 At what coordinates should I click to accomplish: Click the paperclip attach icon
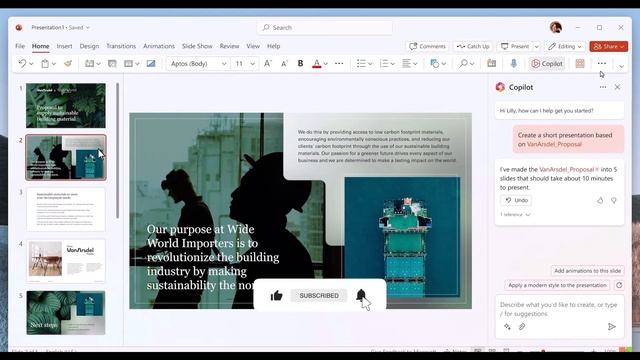coord(522,327)
